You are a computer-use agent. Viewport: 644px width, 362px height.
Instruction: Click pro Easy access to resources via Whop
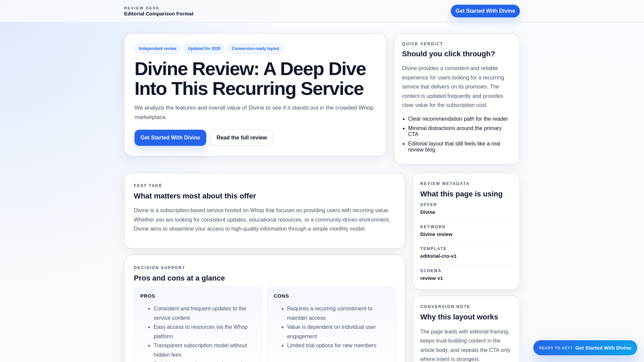201,332
